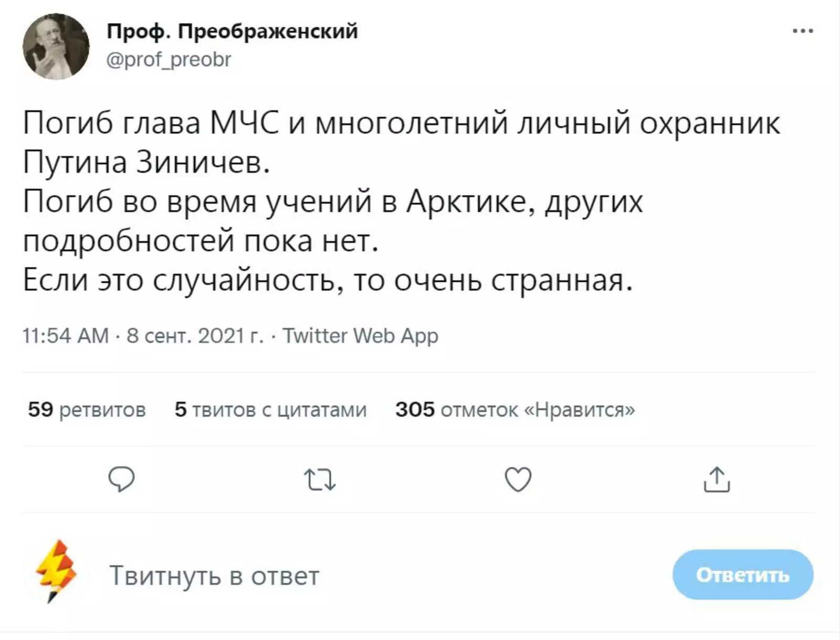View the 305 отметок «Нравится» list
The width and height of the screenshot is (840, 640).
(515, 410)
